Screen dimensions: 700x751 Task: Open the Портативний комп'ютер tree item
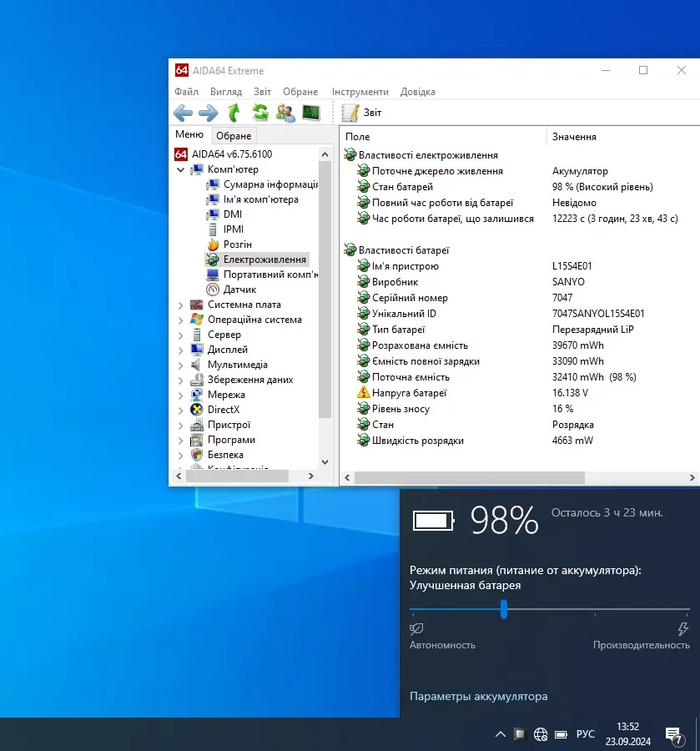(x=269, y=275)
